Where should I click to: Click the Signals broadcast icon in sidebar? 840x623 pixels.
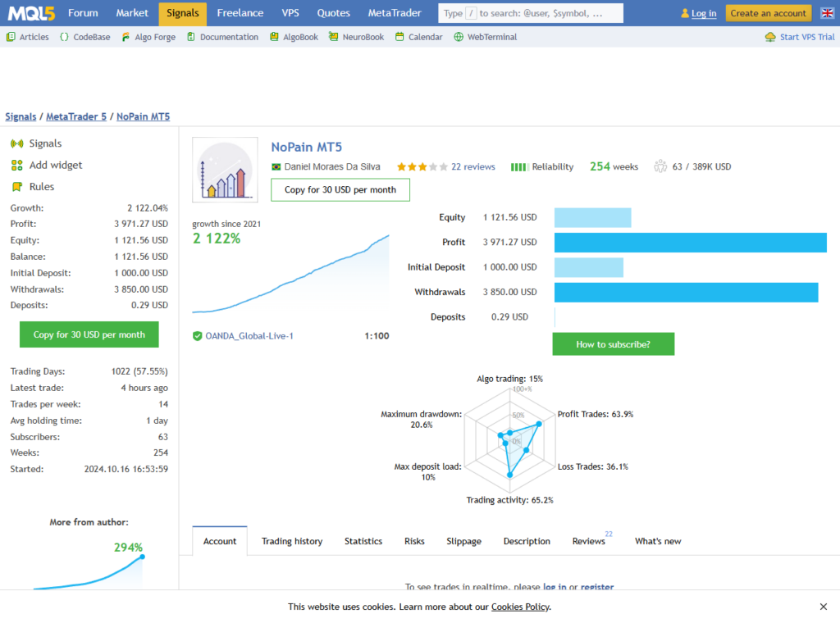point(17,143)
